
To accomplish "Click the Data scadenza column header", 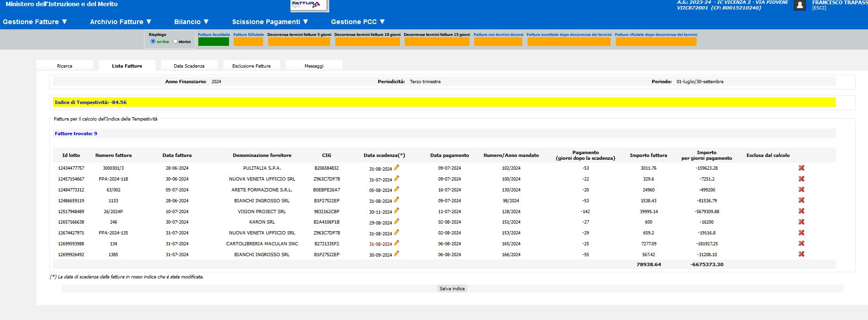I will point(384,156).
